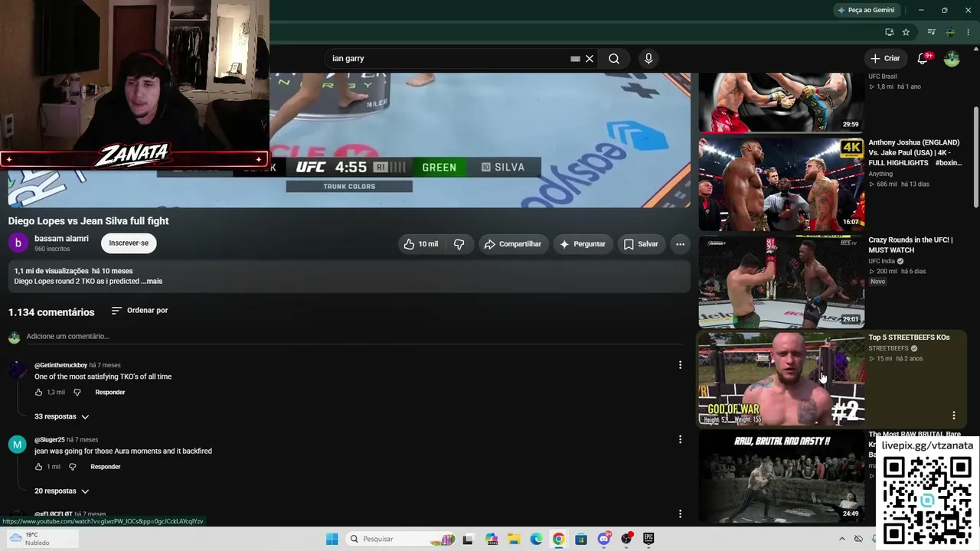The image size is (980, 551).
Task: Open the UFC Brasil video thumbnail
Action: click(781, 103)
